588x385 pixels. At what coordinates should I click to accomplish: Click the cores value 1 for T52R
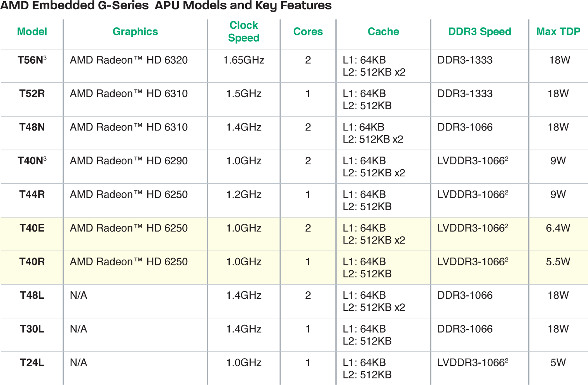coord(308,94)
